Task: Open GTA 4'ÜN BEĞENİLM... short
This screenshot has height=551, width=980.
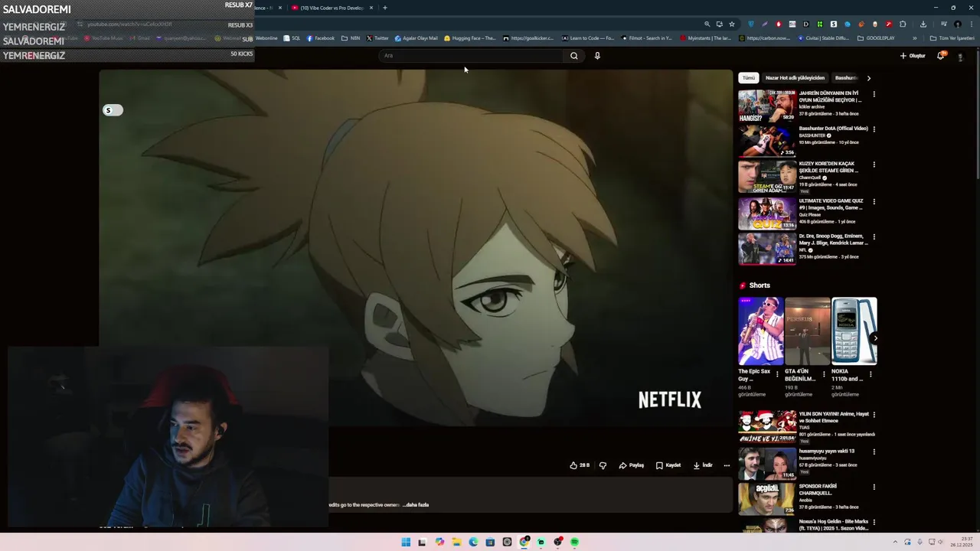Action: click(807, 331)
